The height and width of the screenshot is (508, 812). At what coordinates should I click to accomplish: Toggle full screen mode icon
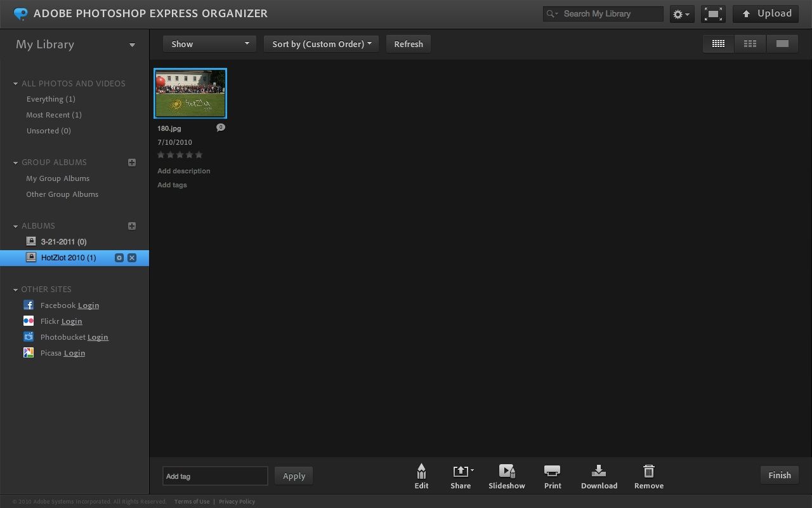714,14
